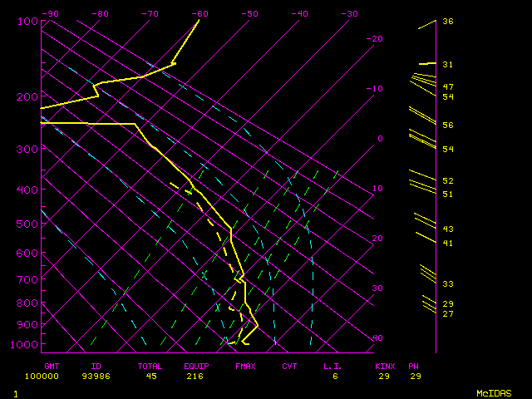Select the -60 temperature label on top axis
The width and height of the screenshot is (532, 399).
pyautogui.click(x=199, y=14)
